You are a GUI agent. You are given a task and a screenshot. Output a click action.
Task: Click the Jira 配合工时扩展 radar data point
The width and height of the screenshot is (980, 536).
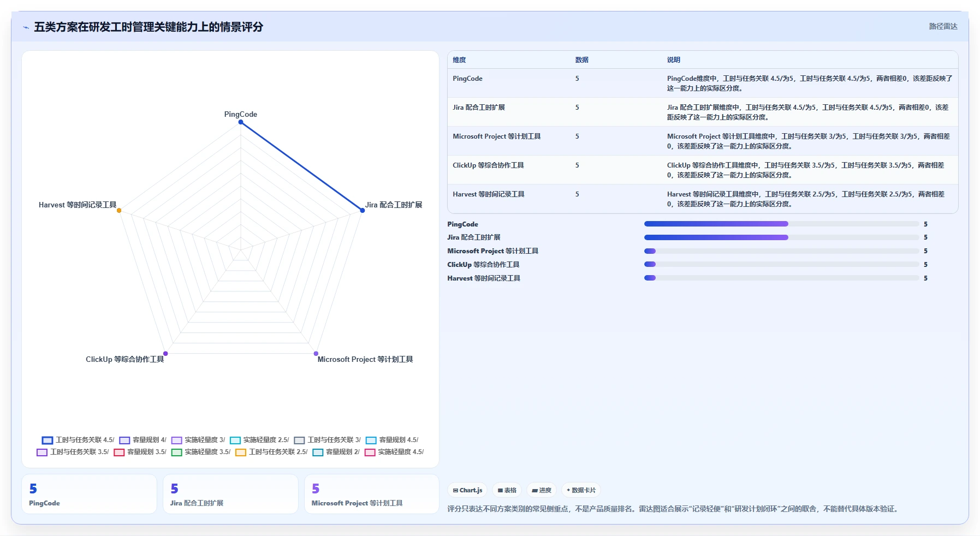tap(362, 210)
